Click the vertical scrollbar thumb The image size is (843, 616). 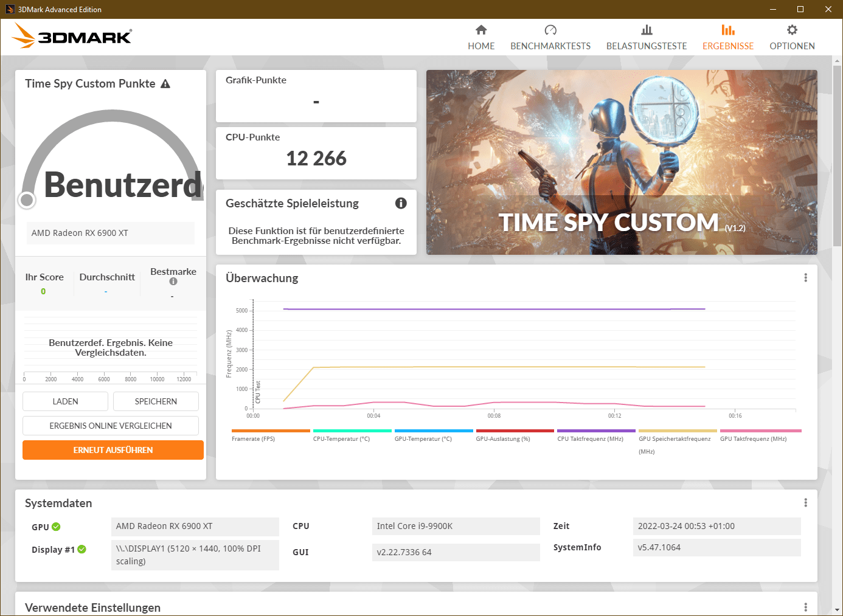point(837,155)
